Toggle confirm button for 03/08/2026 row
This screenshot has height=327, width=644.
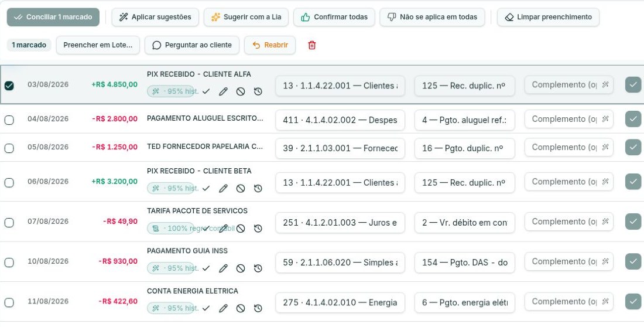coord(633,85)
